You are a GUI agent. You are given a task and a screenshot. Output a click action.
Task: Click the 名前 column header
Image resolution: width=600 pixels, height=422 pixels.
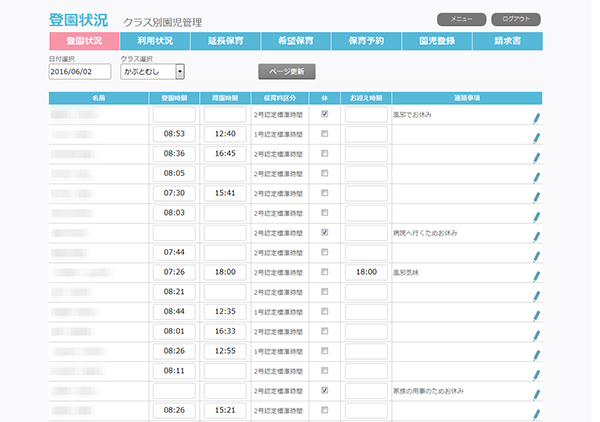(x=99, y=98)
